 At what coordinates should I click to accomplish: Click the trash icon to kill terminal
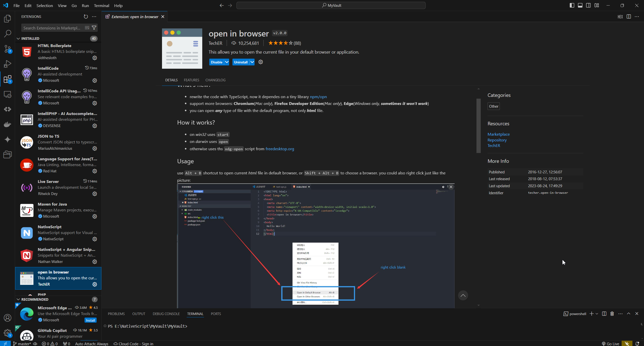point(612,314)
